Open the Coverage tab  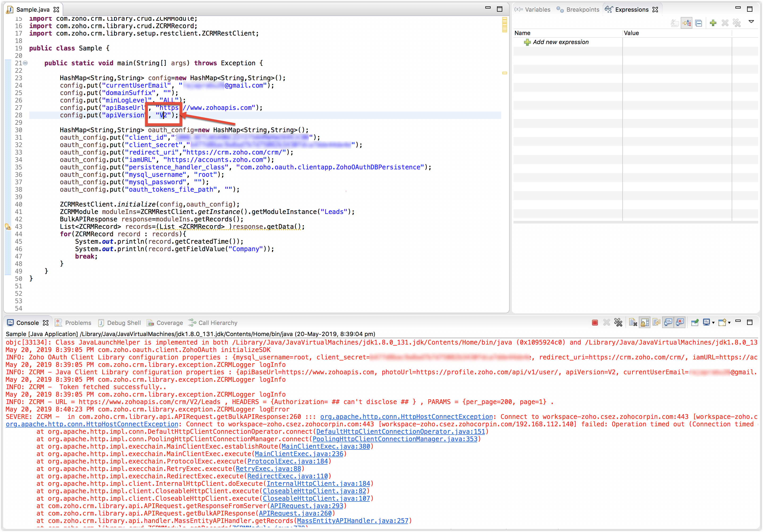point(165,323)
